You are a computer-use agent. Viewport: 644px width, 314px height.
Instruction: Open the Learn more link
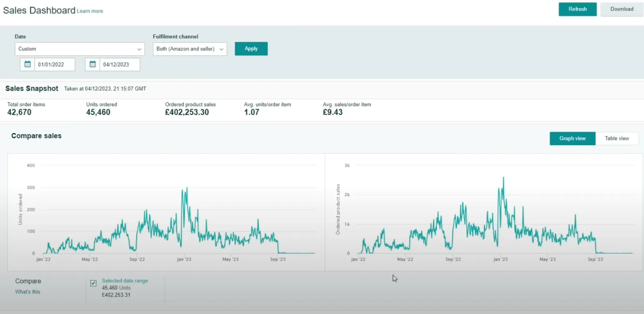pos(90,11)
